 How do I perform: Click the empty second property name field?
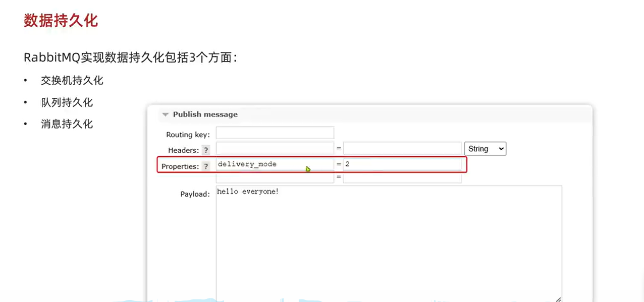click(275, 178)
